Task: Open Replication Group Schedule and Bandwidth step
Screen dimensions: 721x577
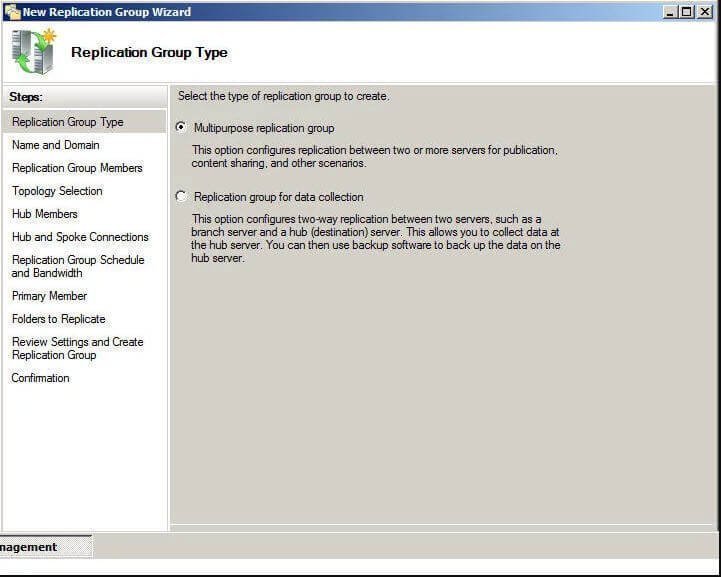Action: click(78, 266)
